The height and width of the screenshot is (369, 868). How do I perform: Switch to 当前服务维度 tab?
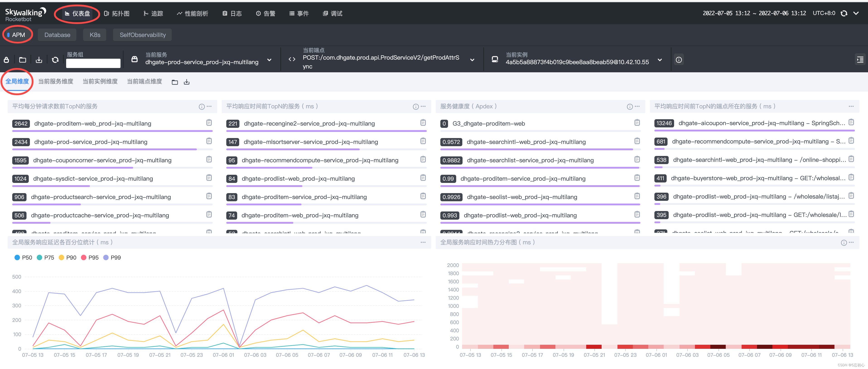[55, 81]
